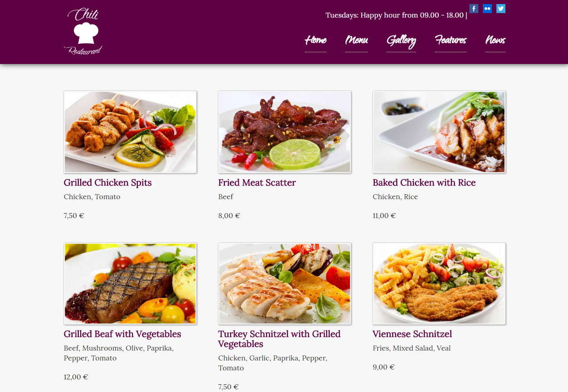The height and width of the screenshot is (392, 568).
Task: Open the Twitter social icon
Action: click(500, 9)
